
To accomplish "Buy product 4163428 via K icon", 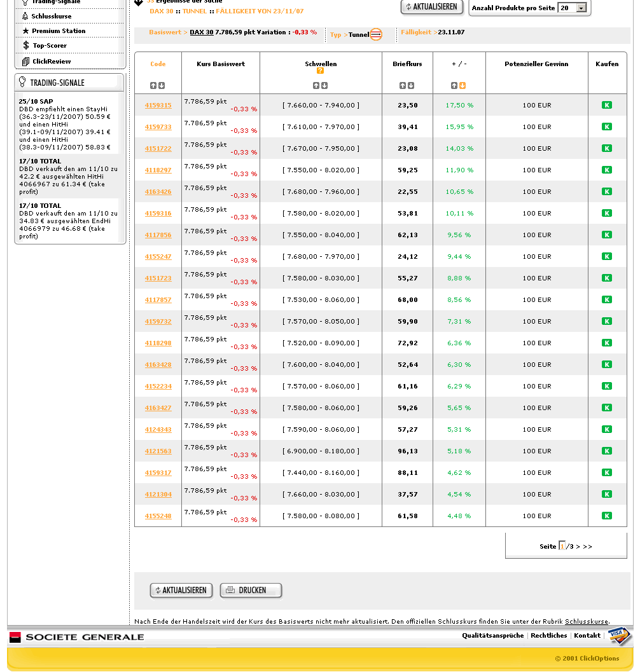I will click(x=606, y=364).
